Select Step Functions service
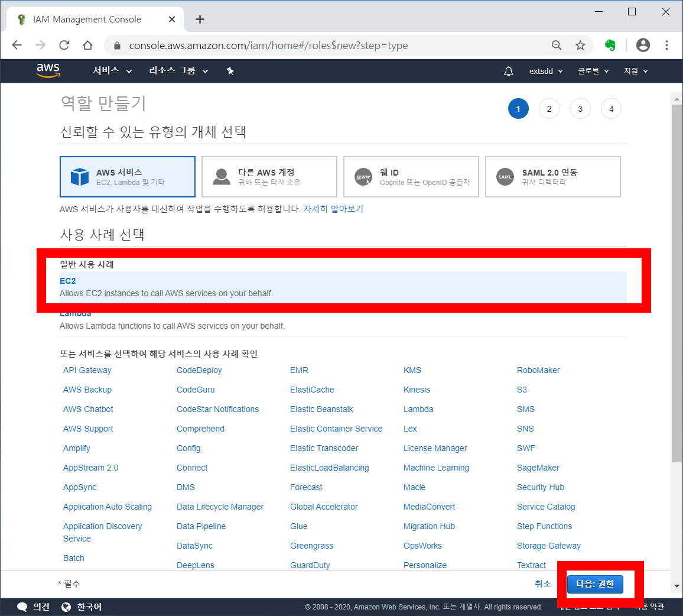This screenshot has height=616, width=683. pyautogui.click(x=544, y=526)
